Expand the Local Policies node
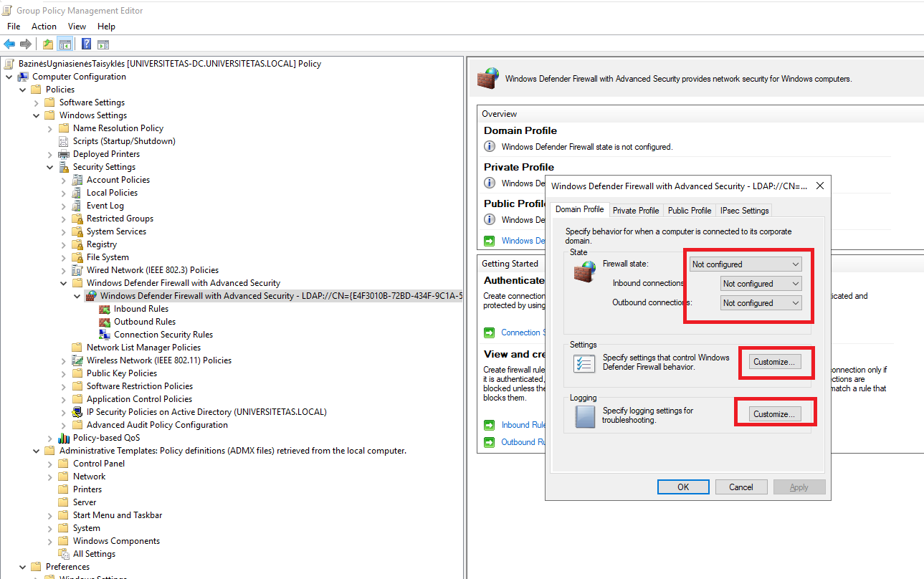The height and width of the screenshot is (579, 924). coord(63,193)
